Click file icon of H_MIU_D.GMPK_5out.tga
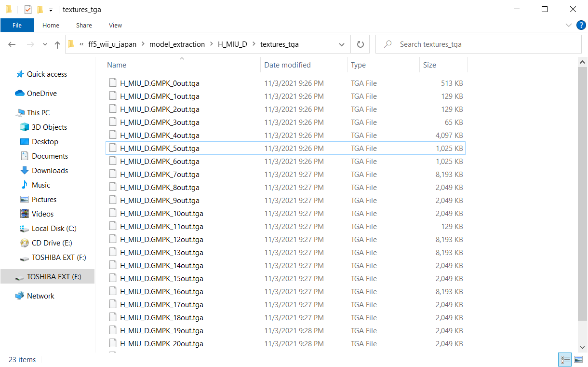The image size is (588, 367). (x=113, y=149)
